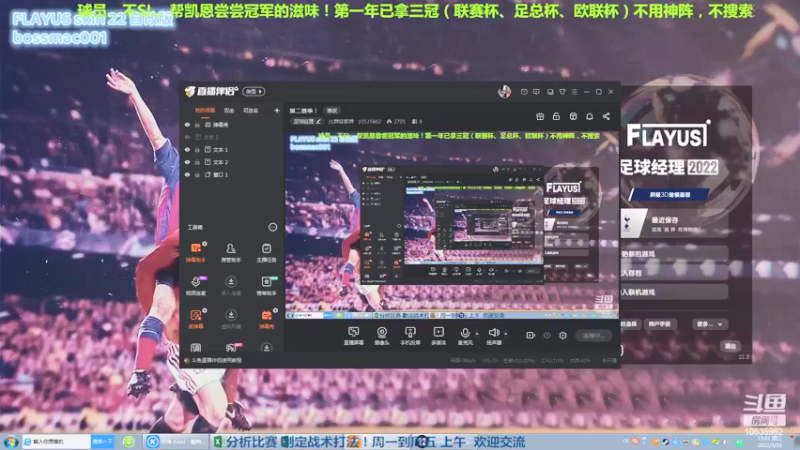Expand the speaker options arrow
The image size is (800, 450).
pos(506,334)
